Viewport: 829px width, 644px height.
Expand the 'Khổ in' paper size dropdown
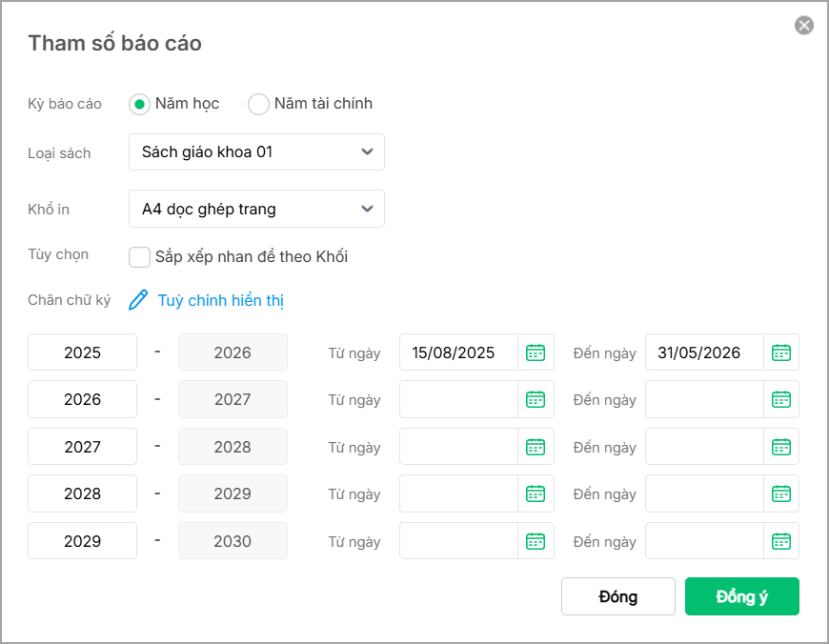256,209
